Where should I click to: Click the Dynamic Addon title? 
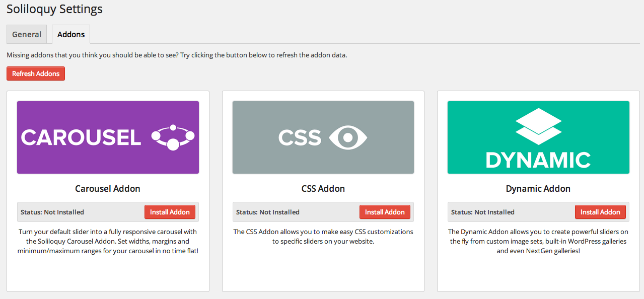point(538,189)
